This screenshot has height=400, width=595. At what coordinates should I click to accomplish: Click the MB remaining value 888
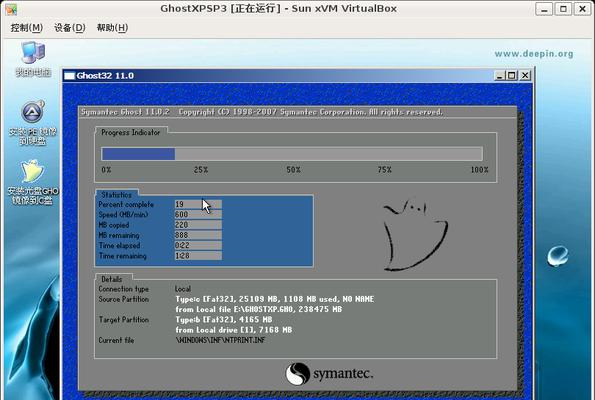coord(198,235)
